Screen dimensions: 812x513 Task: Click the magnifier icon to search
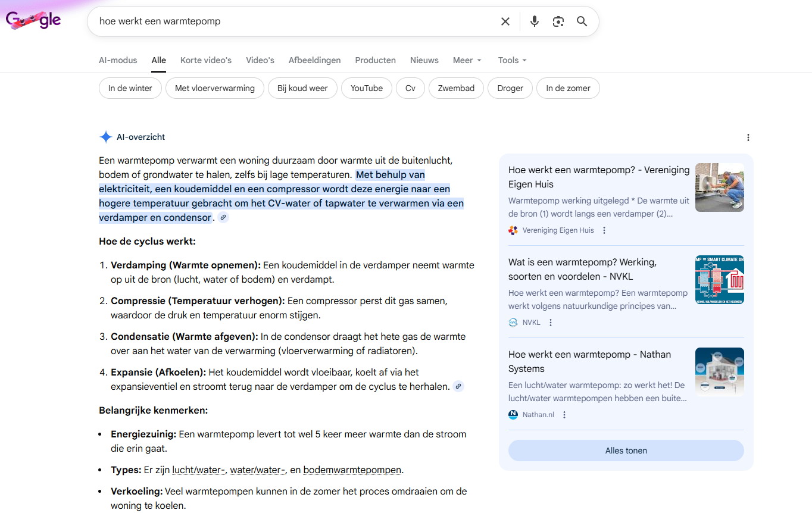tap(582, 21)
